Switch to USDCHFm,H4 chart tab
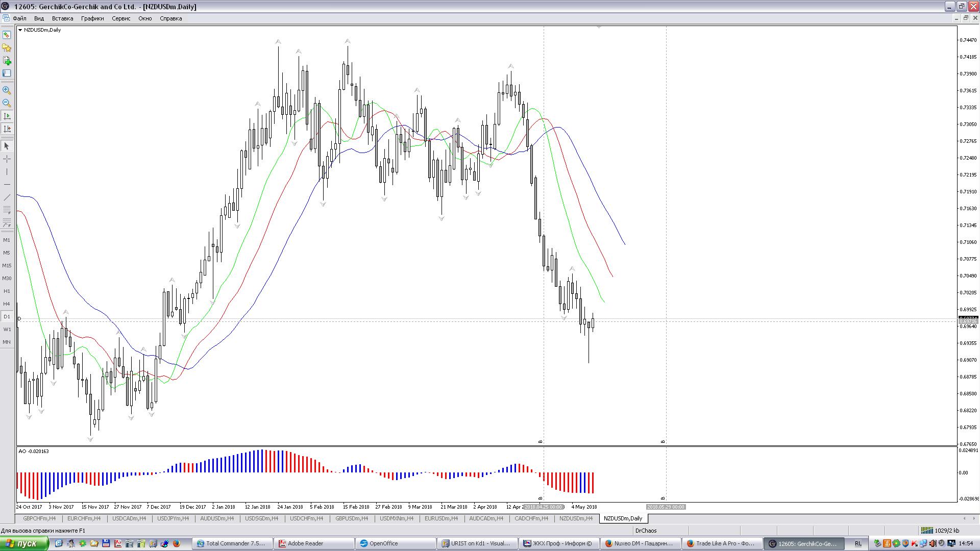The image size is (980, 551). coord(306,518)
